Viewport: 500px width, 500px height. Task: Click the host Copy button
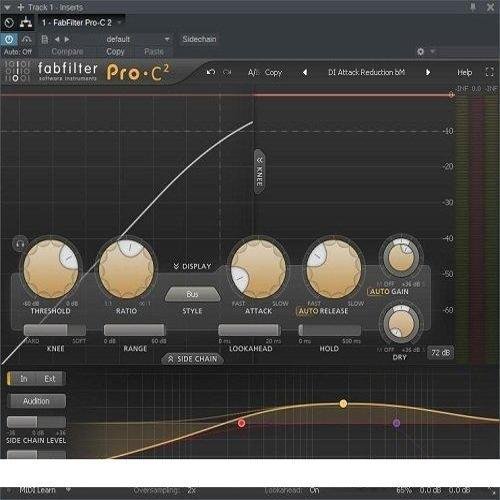click(115, 52)
